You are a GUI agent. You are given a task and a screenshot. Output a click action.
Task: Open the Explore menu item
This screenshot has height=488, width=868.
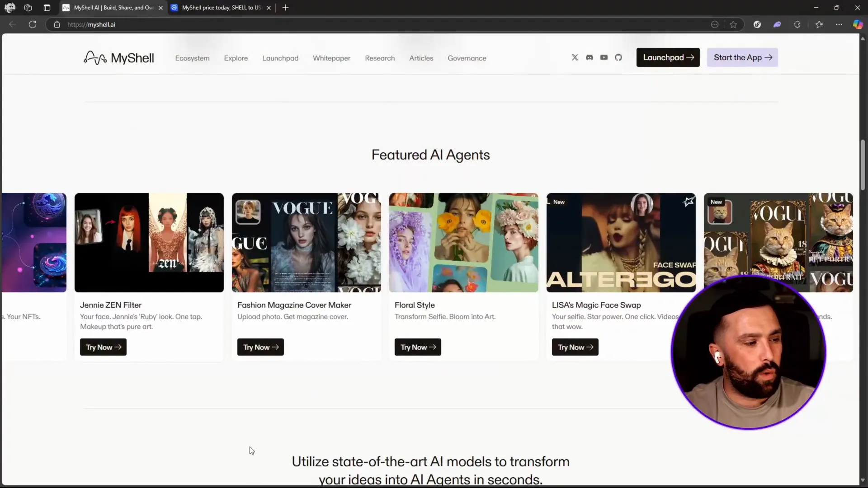point(236,58)
